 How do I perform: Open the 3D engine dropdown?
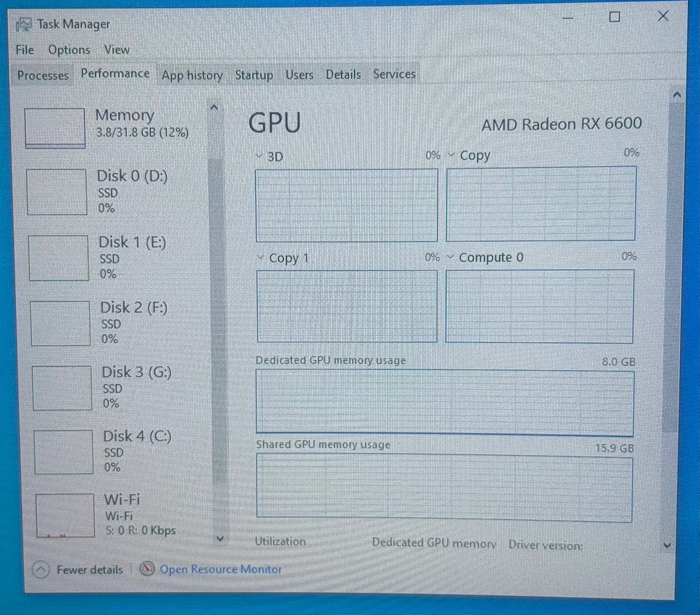coord(259,156)
